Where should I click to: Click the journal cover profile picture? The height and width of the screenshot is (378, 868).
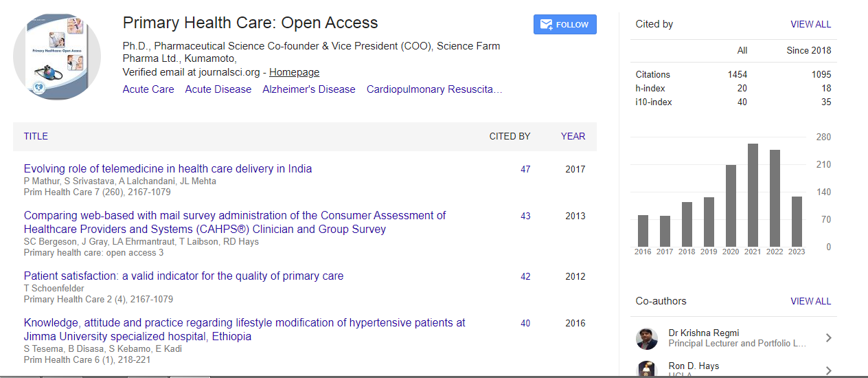(x=57, y=57)
